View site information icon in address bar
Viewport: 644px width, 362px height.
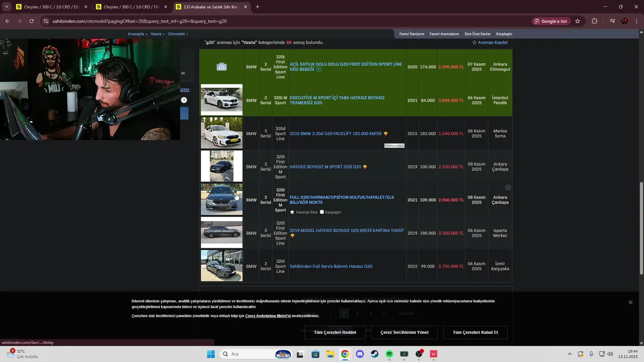coord(46,21)
